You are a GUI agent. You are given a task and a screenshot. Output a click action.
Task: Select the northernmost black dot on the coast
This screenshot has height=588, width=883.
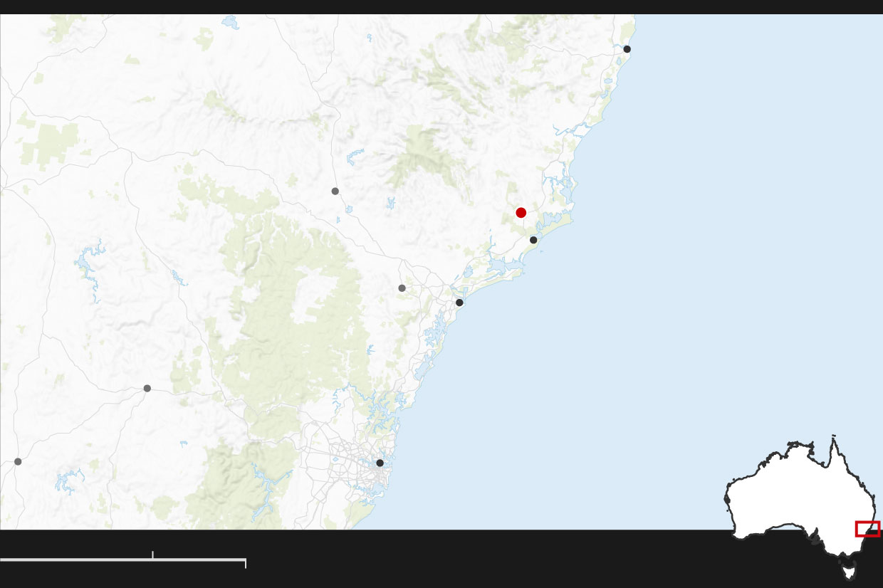tap(627, 49)
